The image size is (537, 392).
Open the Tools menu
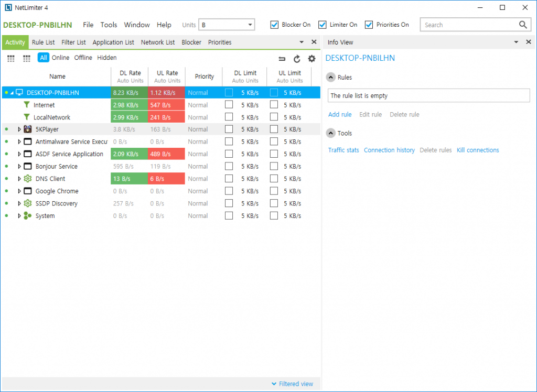point(109,25)
